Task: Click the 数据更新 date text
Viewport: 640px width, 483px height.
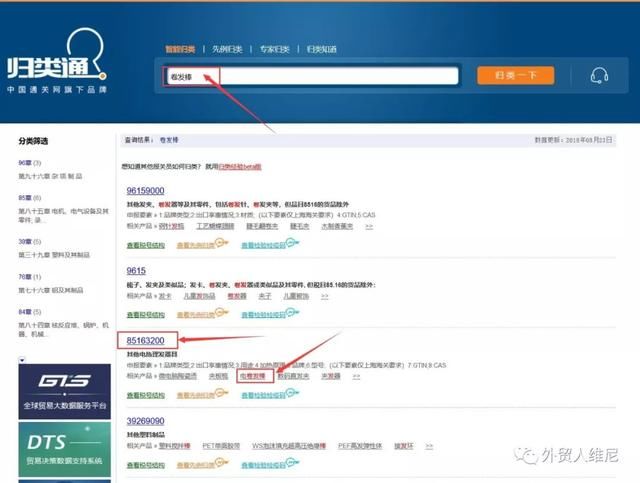Action: coord(573,140)
